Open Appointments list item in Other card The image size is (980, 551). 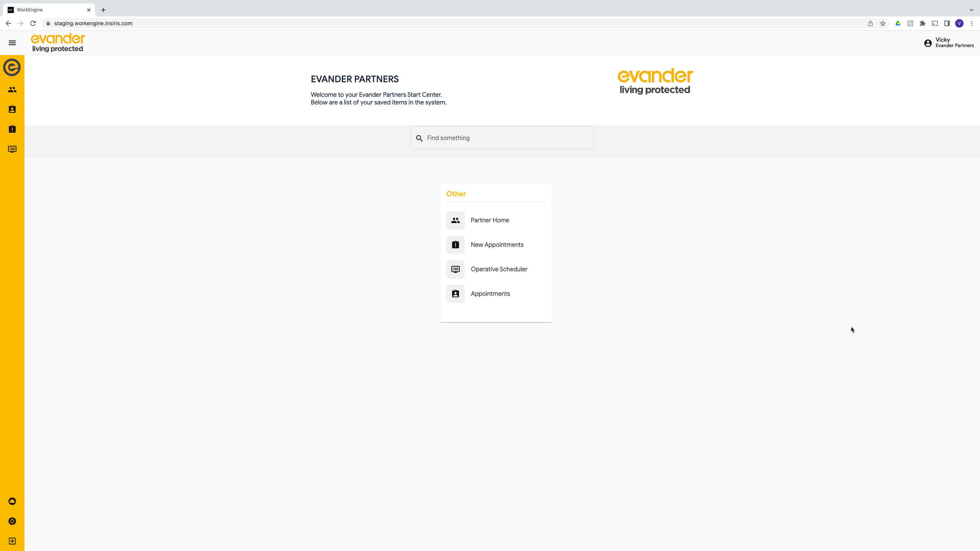coord(490,294)
